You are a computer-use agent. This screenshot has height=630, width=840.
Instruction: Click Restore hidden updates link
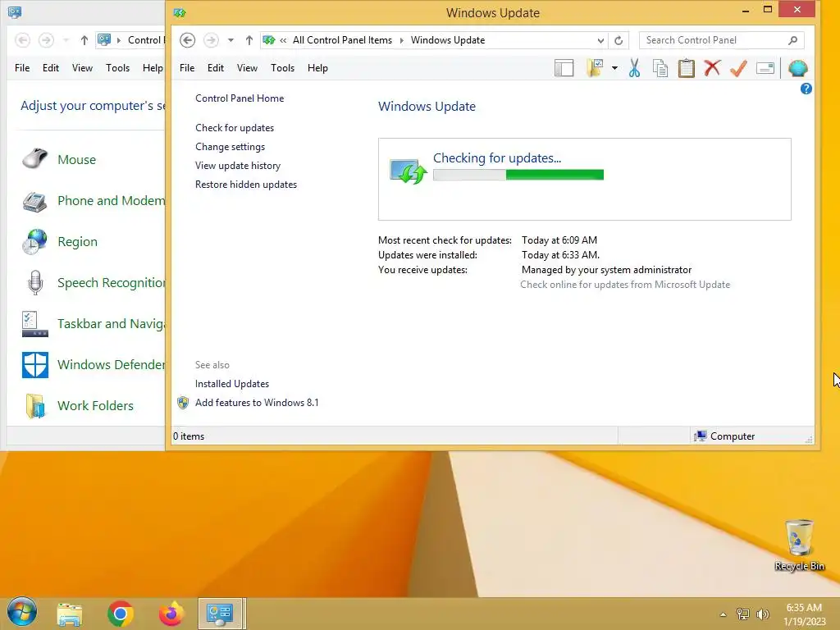pyautogui.click(x=246, y=185)
